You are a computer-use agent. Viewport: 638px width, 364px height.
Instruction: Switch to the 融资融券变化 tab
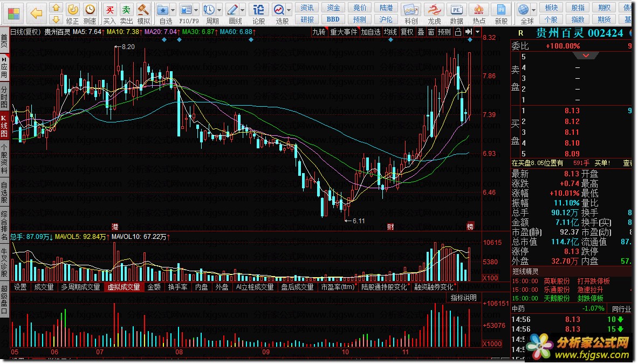[x=434, y=287]
